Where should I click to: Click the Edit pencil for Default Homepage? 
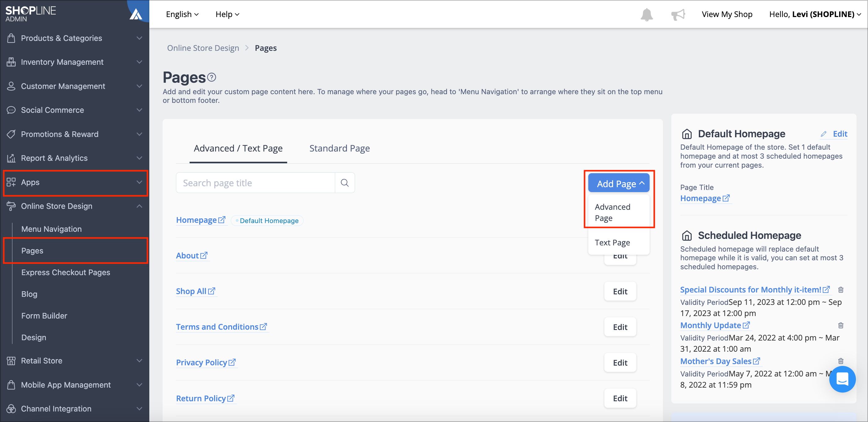pyautogui.click(x=825, y=134)
